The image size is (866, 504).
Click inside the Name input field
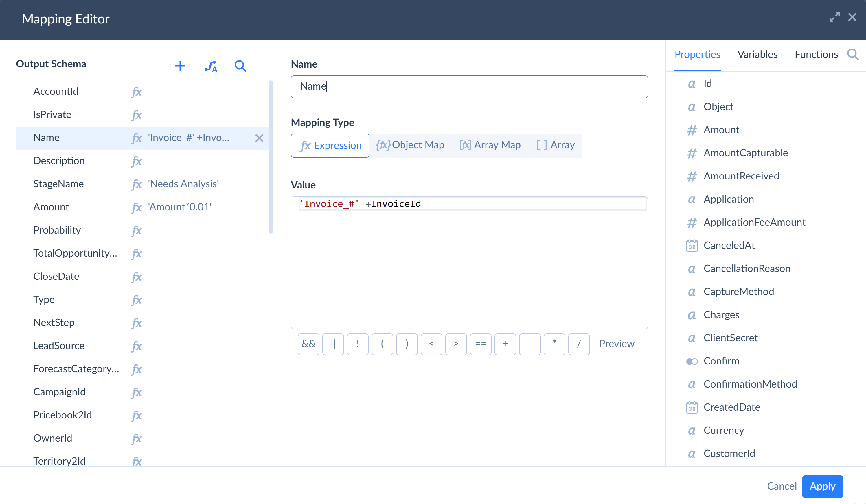point(469,86)
